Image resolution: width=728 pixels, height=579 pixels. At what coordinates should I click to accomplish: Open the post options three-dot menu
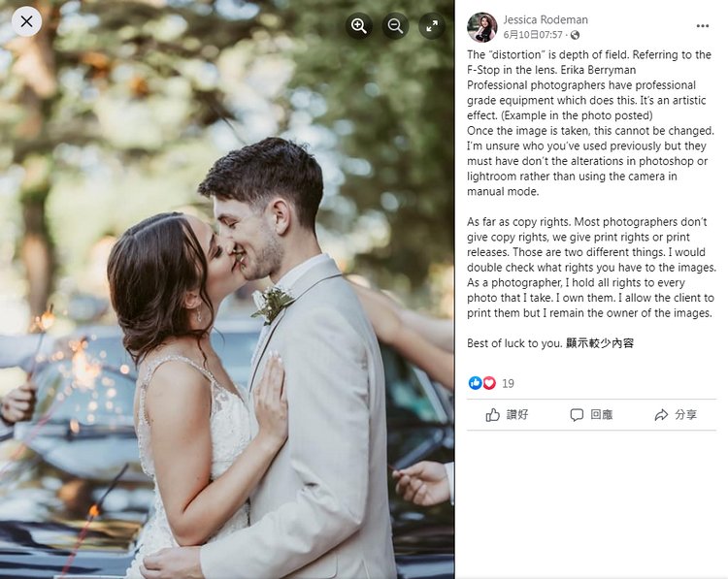click(x=703, y=26)
